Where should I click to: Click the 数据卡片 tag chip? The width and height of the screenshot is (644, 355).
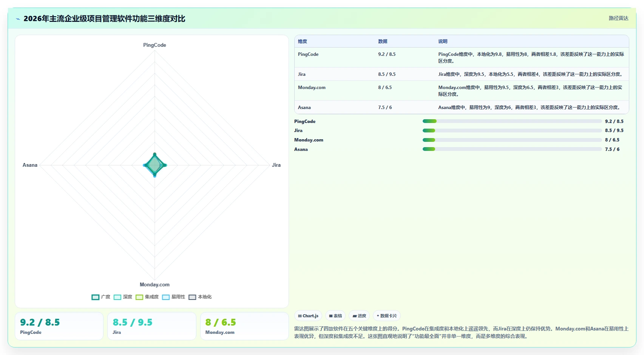click(x=387, y=316)
